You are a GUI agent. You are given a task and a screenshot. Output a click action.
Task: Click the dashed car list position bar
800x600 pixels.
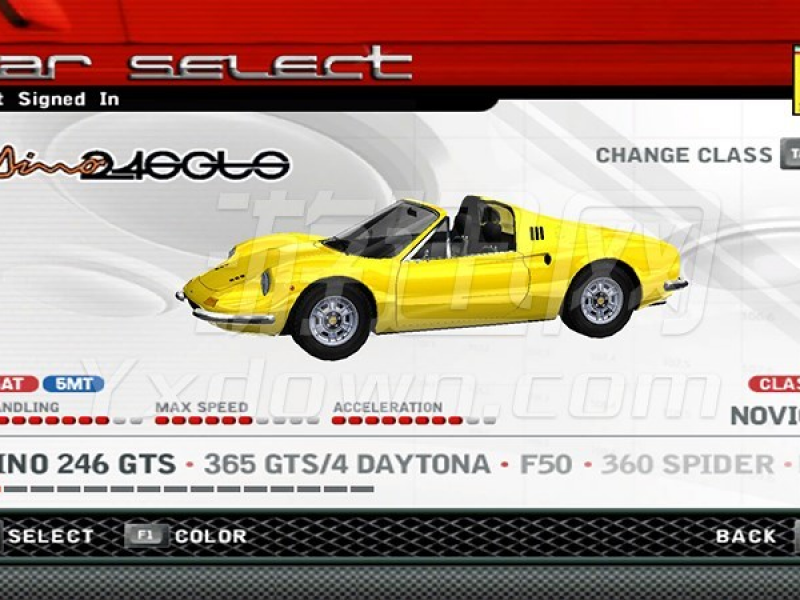tap(187, 489)
